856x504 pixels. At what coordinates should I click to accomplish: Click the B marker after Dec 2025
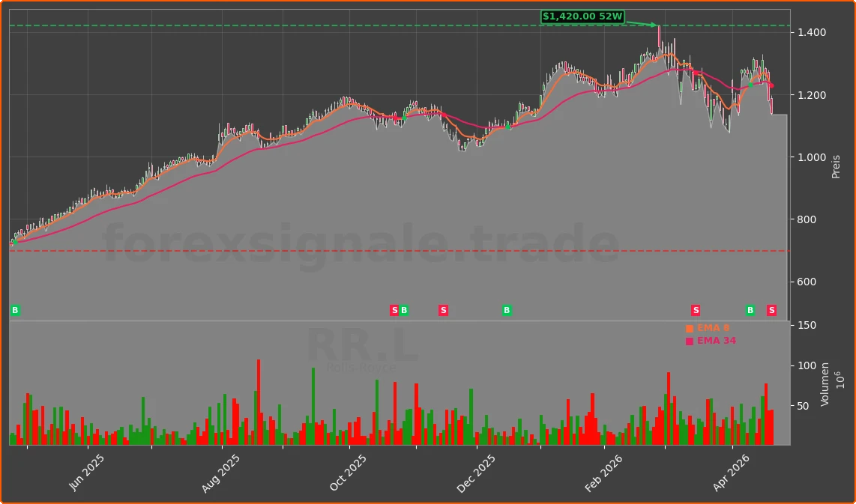(x=507, y=310)
